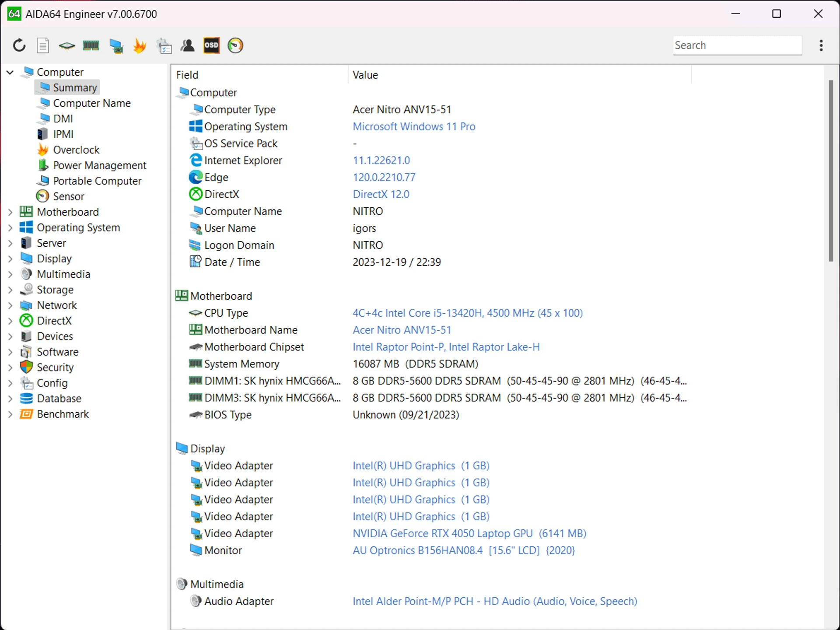This screenshot has width=840, height=630.
Task: Select the Logon Domain row
Action: pos(431,245)
